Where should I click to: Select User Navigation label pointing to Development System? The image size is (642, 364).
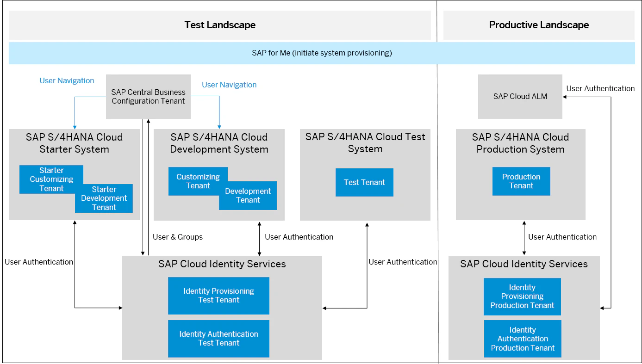click(229, 85)
